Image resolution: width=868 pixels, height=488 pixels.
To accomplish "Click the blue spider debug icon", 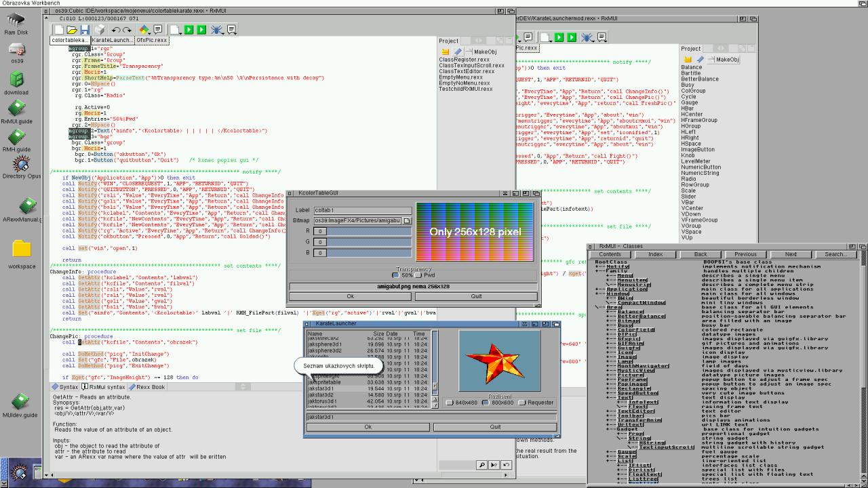I will [216, 30].
